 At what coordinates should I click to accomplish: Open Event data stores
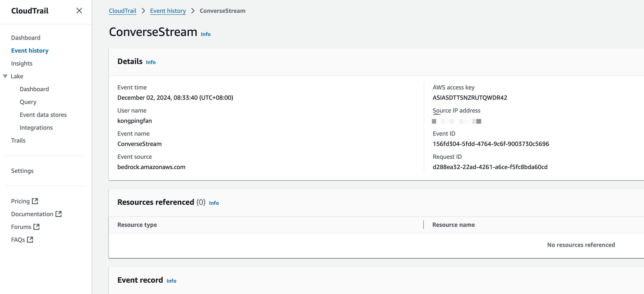pos(43,115)
